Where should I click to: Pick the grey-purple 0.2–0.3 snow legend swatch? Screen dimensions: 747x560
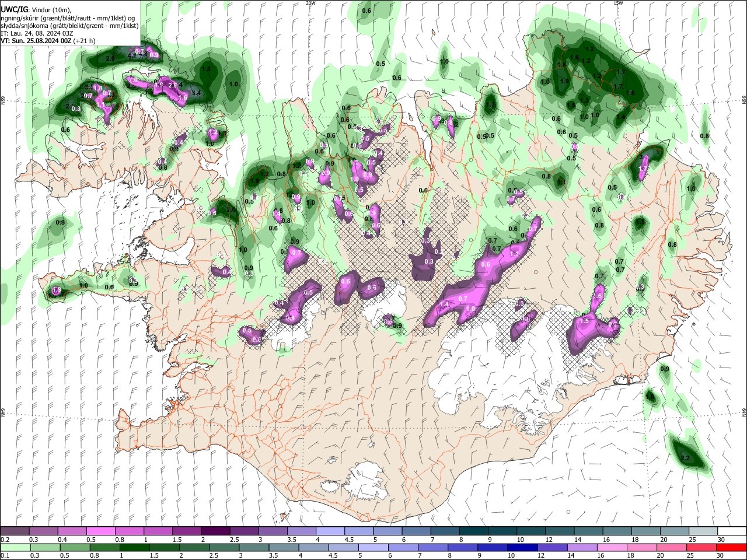pos(15,531)
